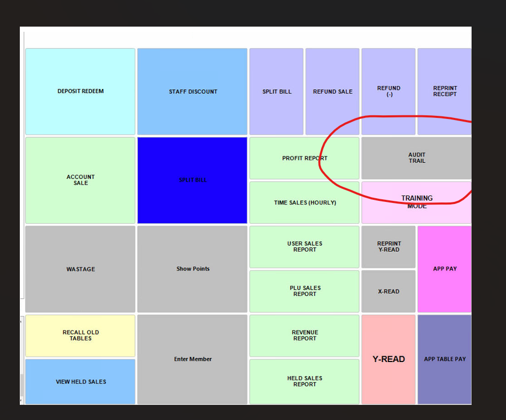This screenshot has height=420, width=506.
Task: Click the Enter Member button
Action: [192, 359]
